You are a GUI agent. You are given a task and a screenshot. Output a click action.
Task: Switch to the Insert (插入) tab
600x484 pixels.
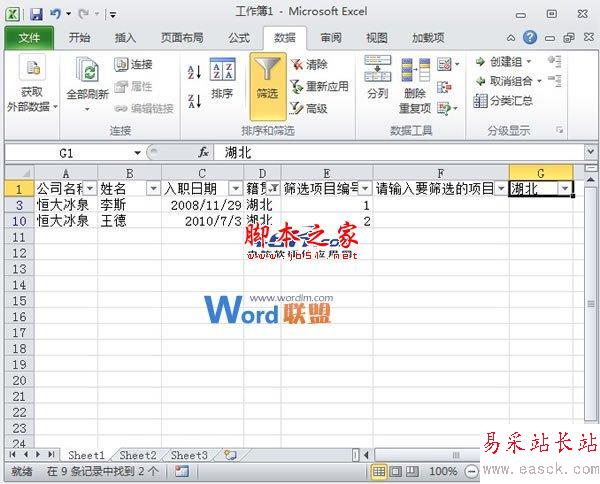pyautogui.click(x=125, y=38)
